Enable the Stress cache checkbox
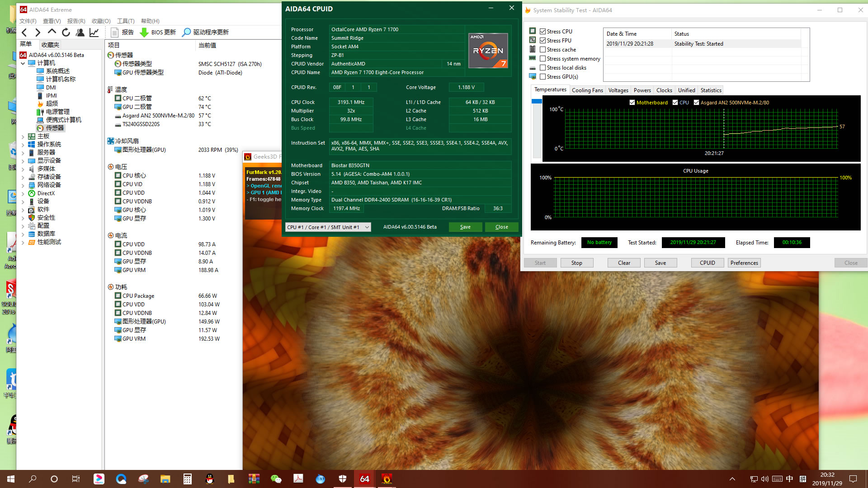 pos(542,50)
